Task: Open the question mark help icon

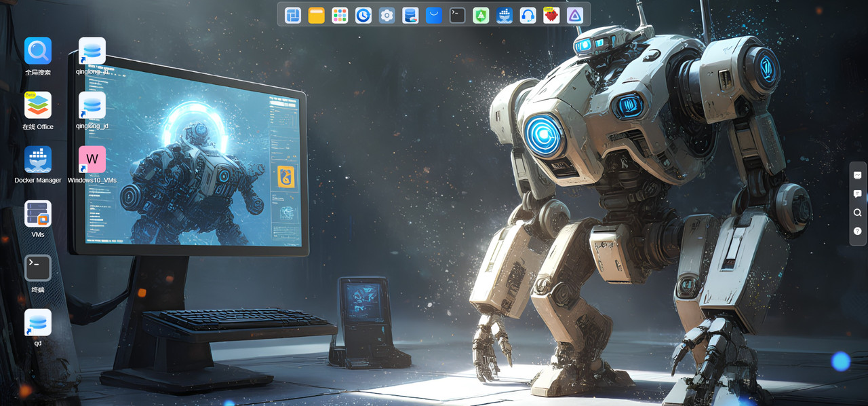Action: [x=858, y=232]
